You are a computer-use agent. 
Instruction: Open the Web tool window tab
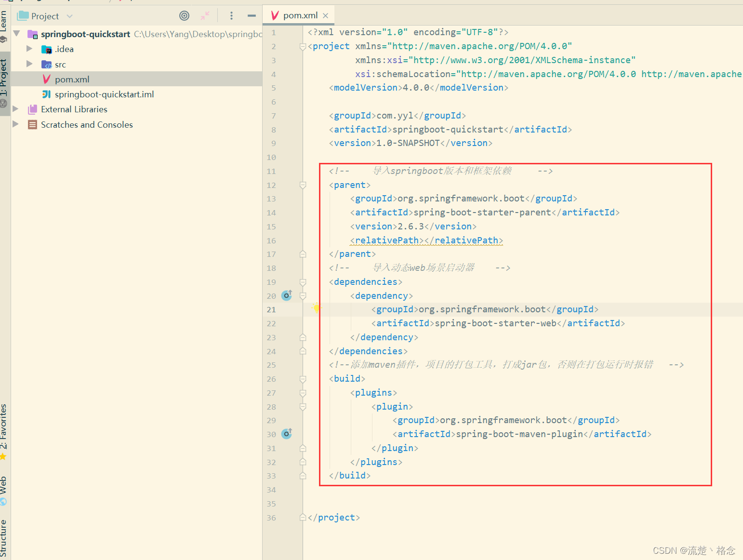coord(4,491)
